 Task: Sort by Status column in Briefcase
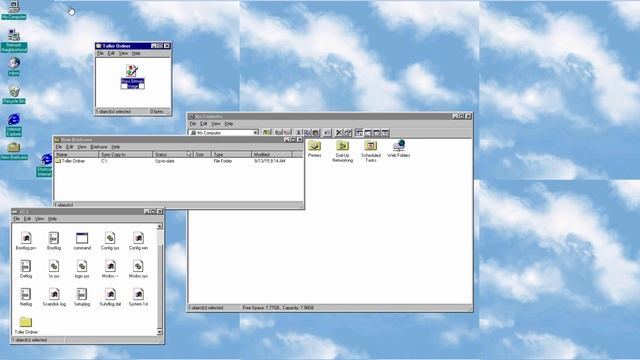(173, 154)
